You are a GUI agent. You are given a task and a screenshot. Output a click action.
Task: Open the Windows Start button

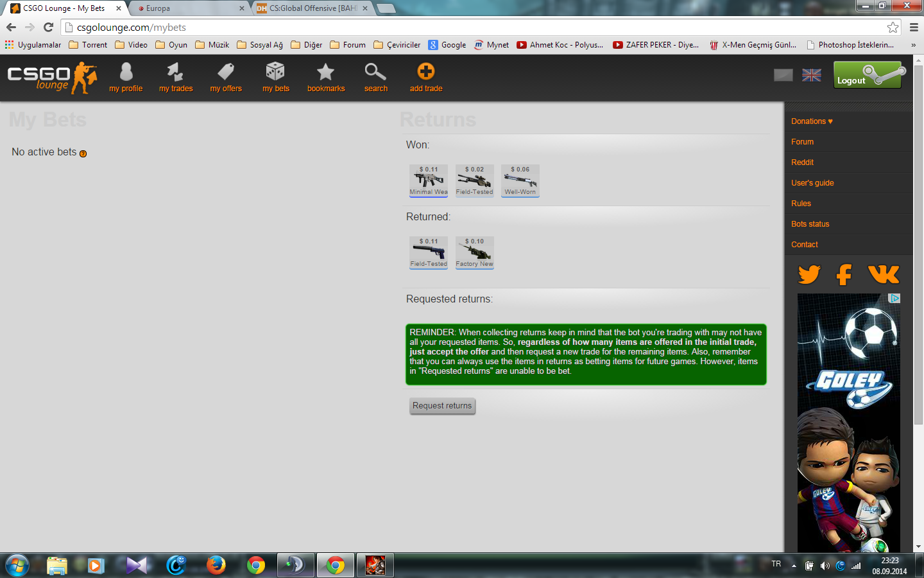tap(17, 565)
